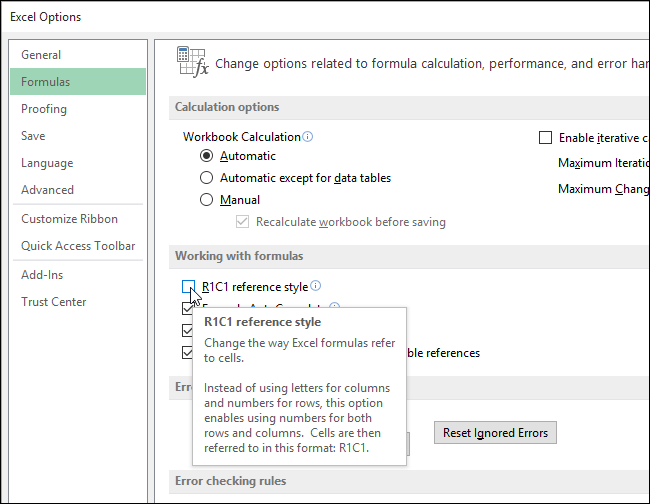
Task: Click Reset Ignored Errors button
Action: (495, 433)
